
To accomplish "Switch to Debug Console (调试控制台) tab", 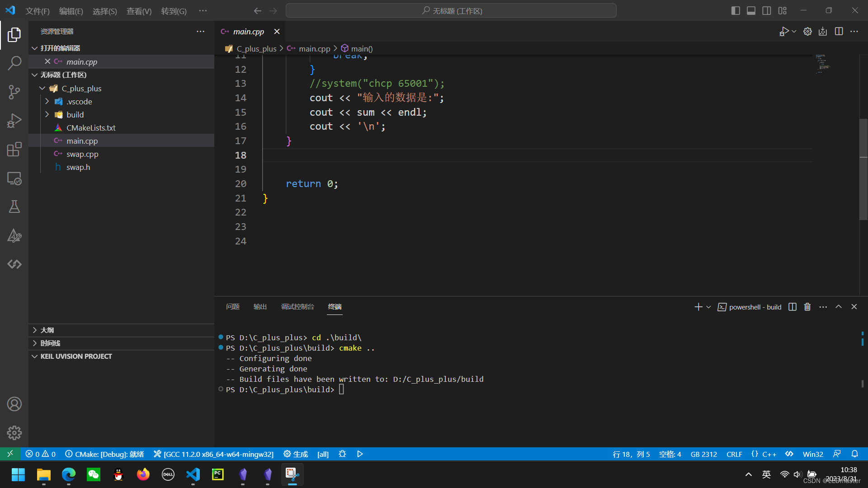I will click(297, 307).
